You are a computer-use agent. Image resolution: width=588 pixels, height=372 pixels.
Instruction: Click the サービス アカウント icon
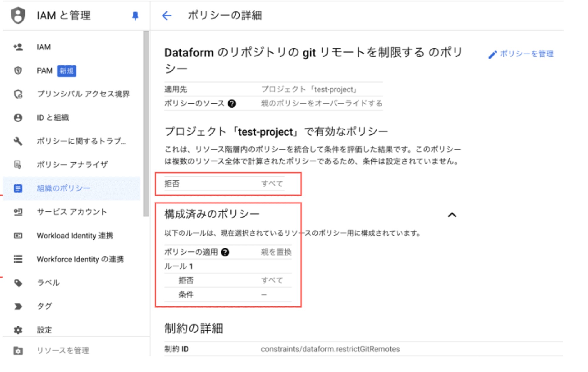click(x=18, y=212)
